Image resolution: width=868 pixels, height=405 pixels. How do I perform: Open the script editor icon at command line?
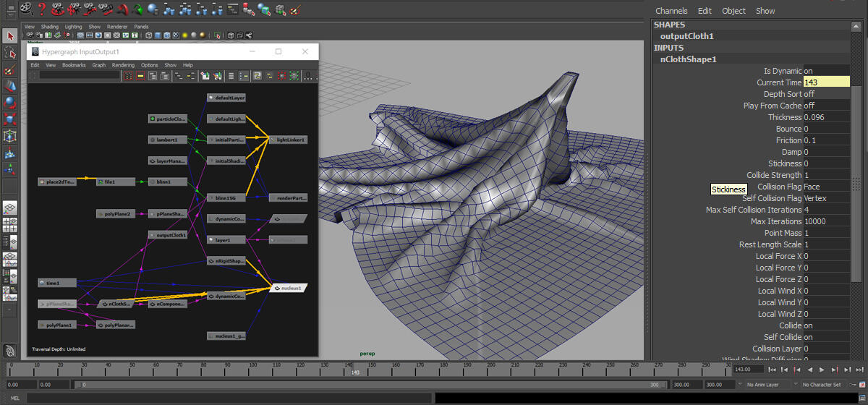click(x=861, y=398)
